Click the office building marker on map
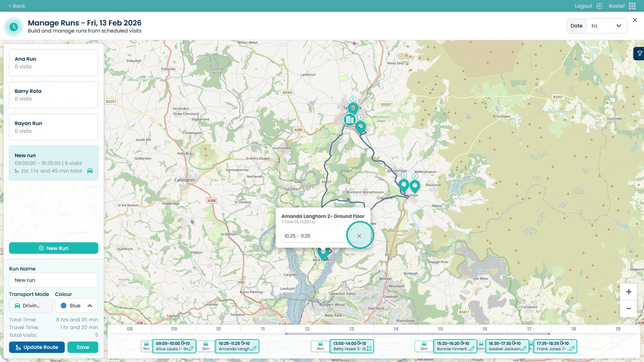644x362 pixels. [349, 119]
